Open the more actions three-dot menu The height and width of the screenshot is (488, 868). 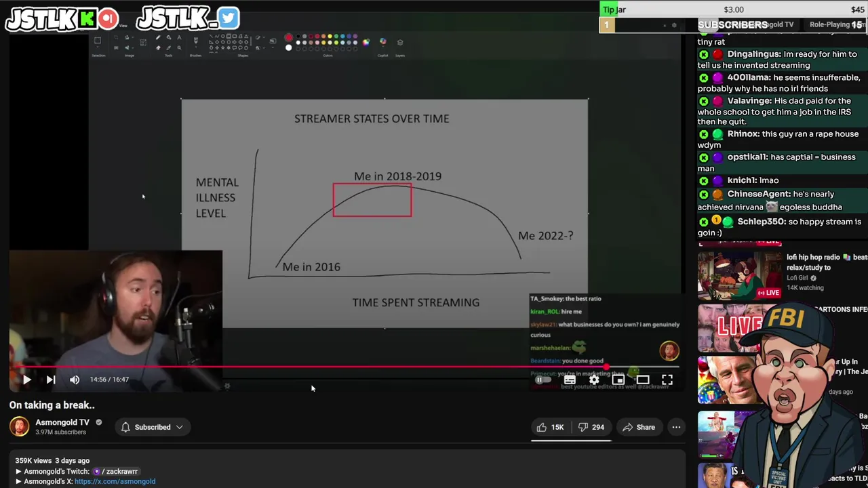[x=676, y=427]
